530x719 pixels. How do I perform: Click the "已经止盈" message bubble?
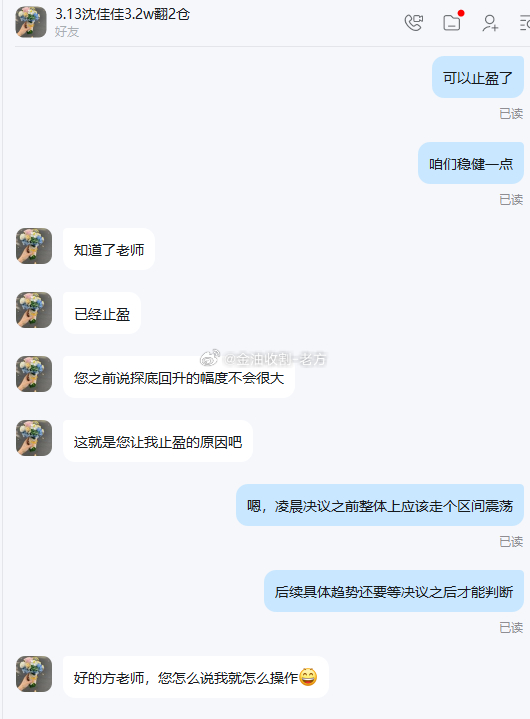click(102, 313)
